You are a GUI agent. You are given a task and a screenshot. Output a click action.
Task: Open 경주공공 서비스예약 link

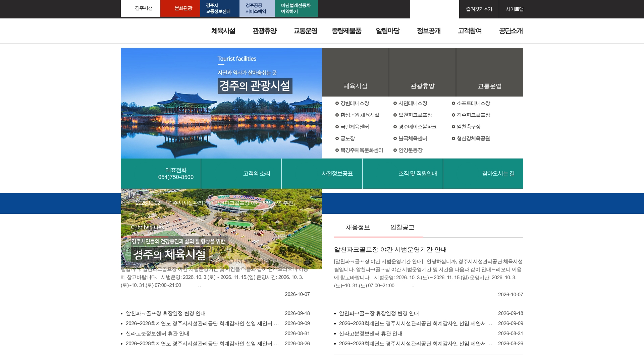point(257,8)
